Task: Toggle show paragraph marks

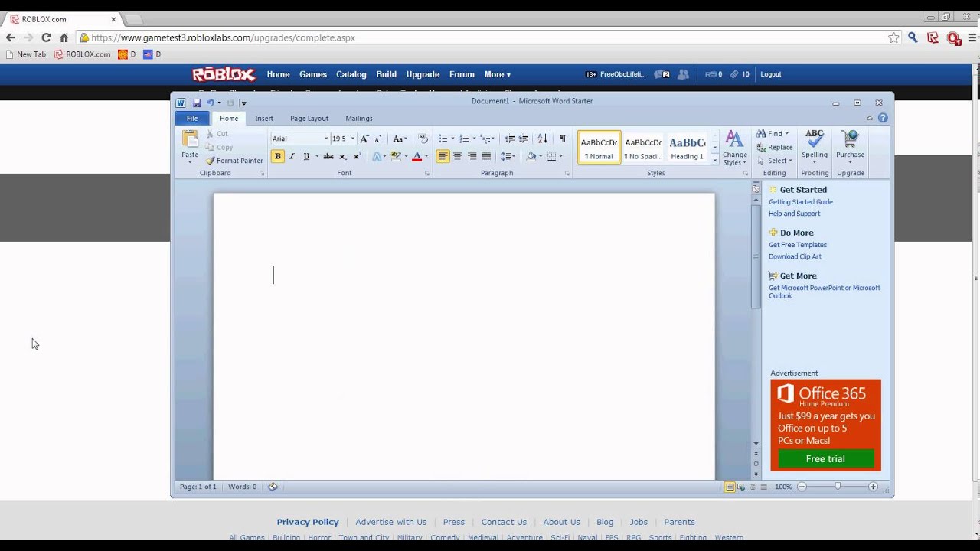Action: 563,139
